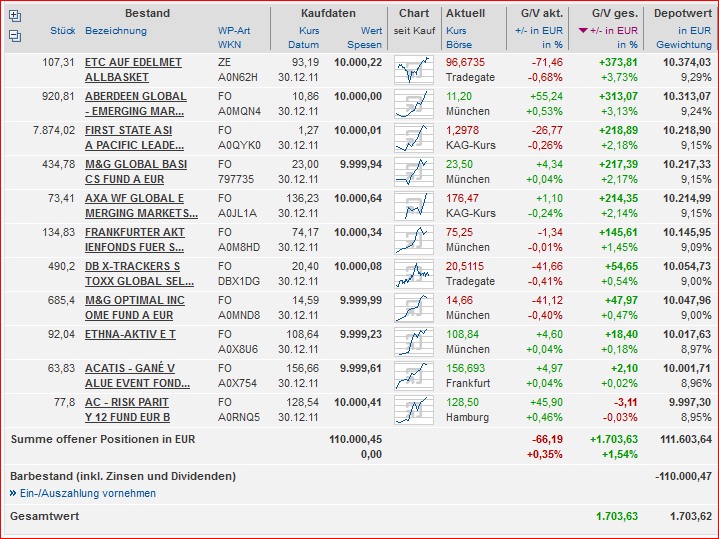Select summed gain +1.703,63
The image size is (719, 539).
tap(614, 439)
